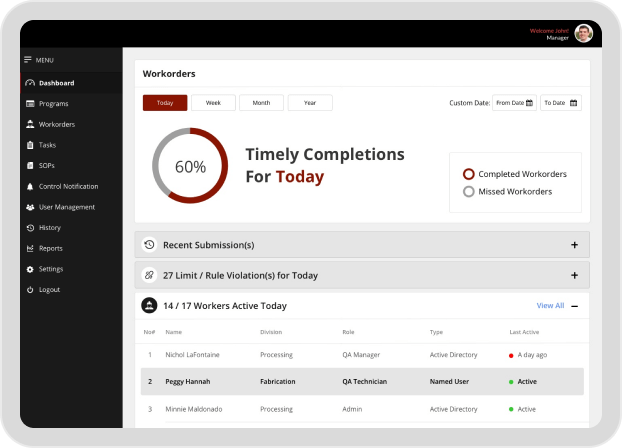Toggle the Completed Workorders legend circle
The height and width of the screenshot is (448, 622).
tap(468, 174)
